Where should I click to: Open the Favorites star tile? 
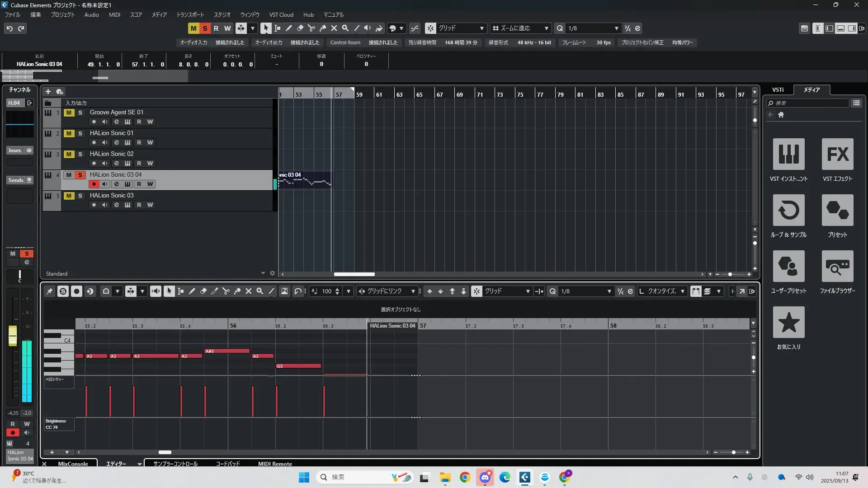(x=788, y=322)
